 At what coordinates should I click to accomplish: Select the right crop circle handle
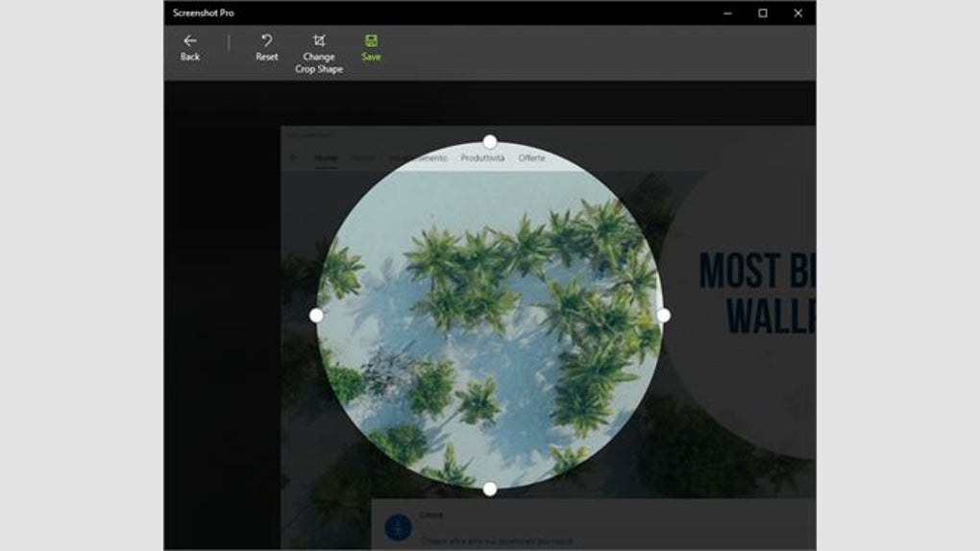[x=664, y=316]
